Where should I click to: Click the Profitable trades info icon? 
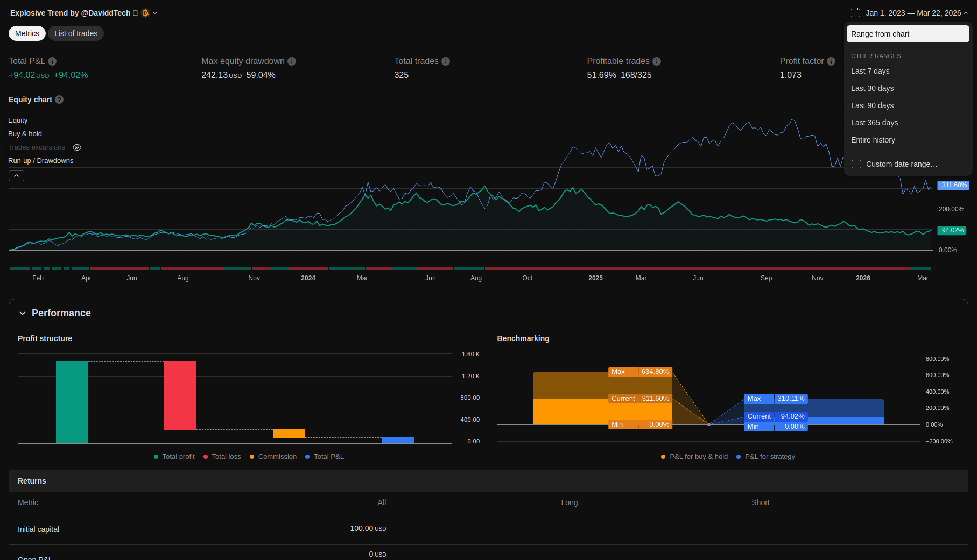[x=657, y=61]
